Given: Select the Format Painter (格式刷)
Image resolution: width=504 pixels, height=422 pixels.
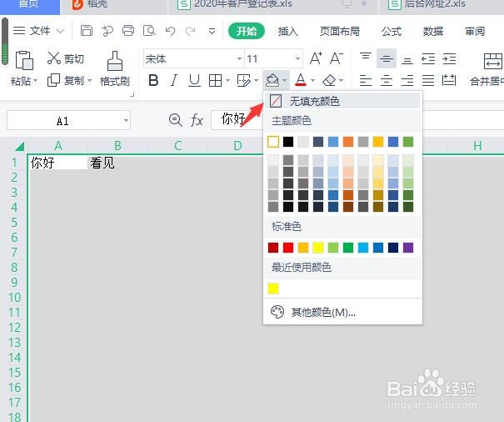Looking at the screenshot, I should (115, 69).
